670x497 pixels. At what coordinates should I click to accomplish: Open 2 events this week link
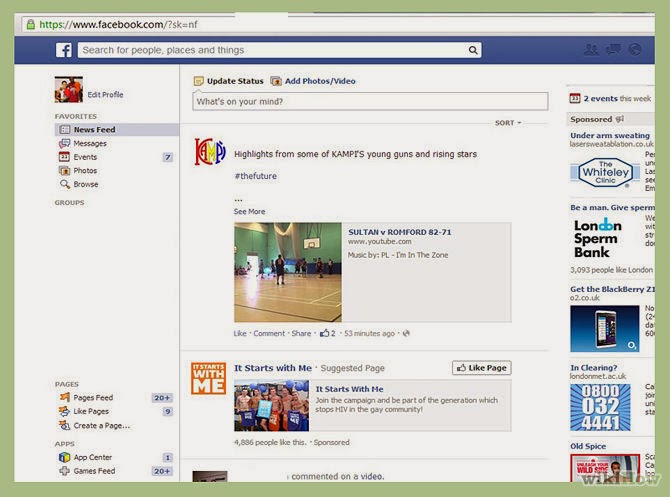(617, 98)
